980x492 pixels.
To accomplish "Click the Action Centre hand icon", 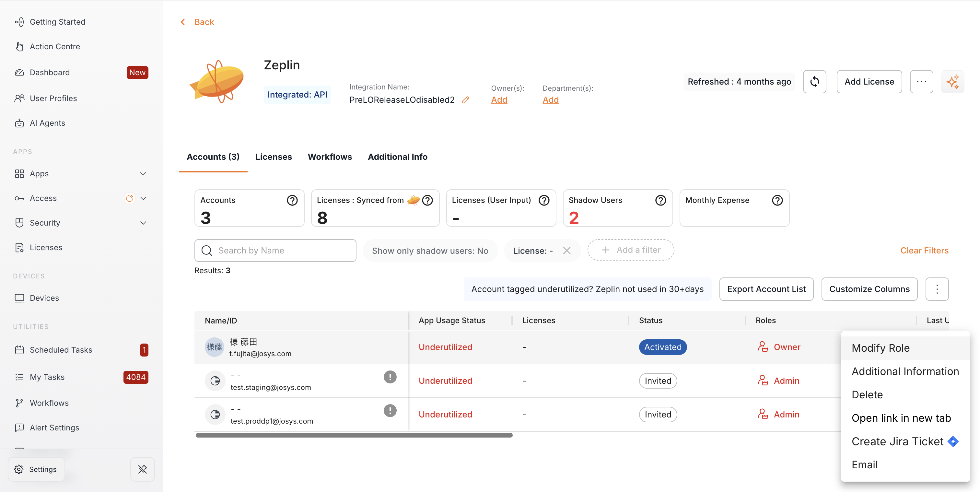I will (x=19, y=46).
